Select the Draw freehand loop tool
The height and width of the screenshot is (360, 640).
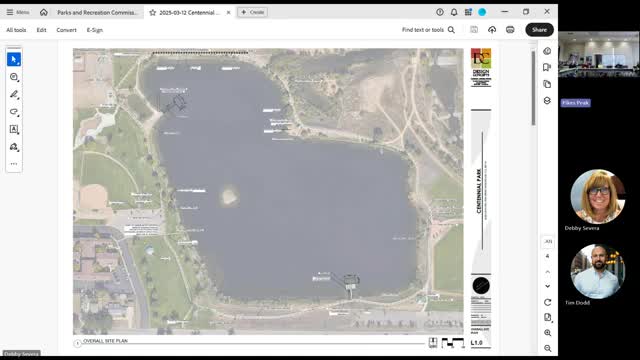point(14,112)
